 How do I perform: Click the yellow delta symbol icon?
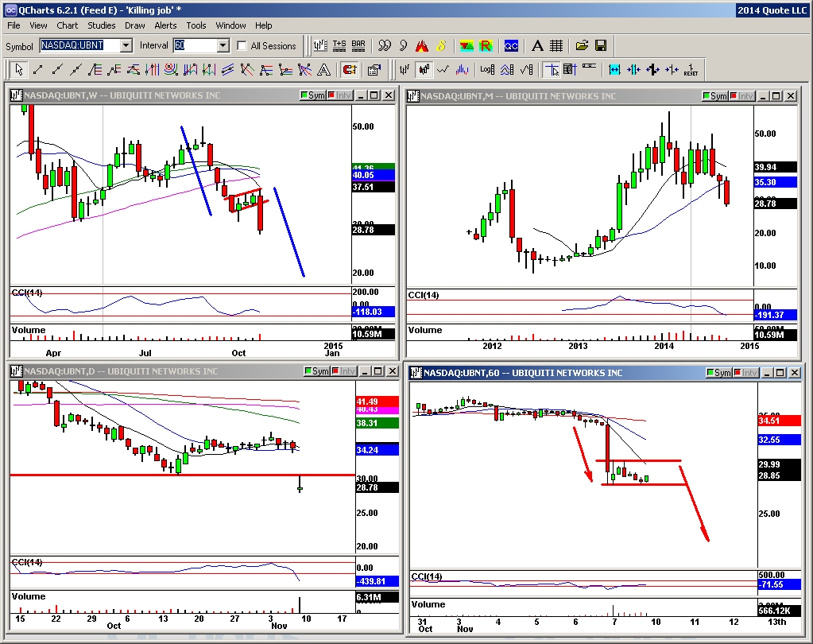tap(441, 46)
